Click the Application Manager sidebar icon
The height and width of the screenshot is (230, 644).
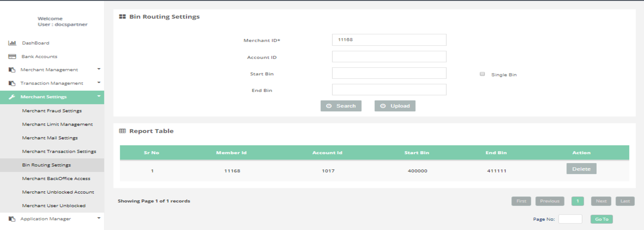(x=12, y=219)
